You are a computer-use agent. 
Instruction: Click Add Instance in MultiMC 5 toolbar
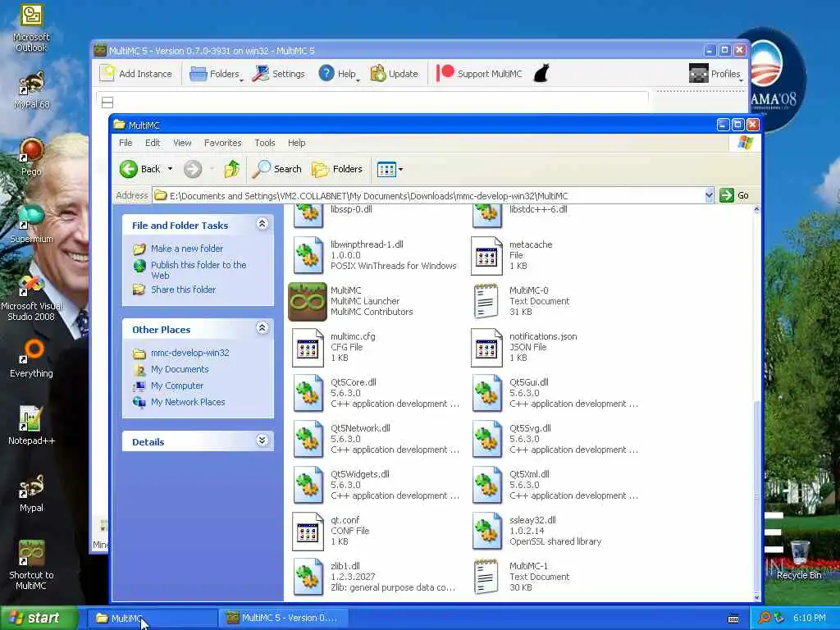(x=137, y=73)
